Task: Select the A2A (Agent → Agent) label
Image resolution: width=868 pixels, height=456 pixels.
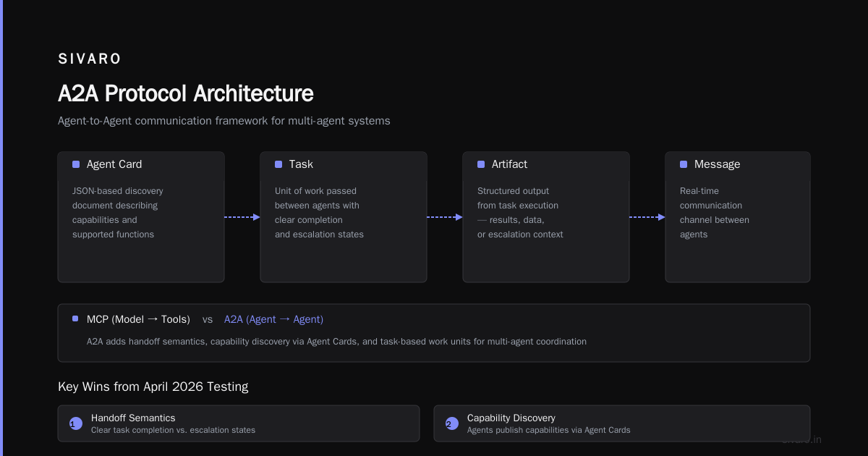Action: pos(273,319)
